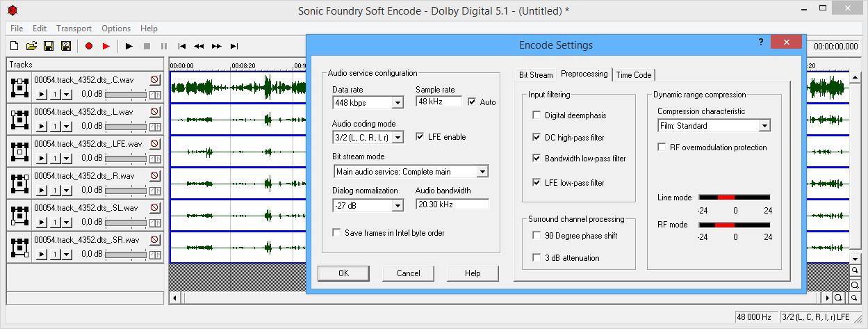Play the _.C.wav track with its small play button
The width and height of the screenshot is (868, 329).
[x=41, y=94]
